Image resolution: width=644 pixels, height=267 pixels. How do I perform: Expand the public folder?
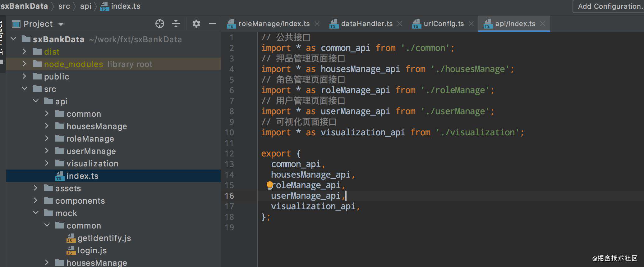coord(24,76)
